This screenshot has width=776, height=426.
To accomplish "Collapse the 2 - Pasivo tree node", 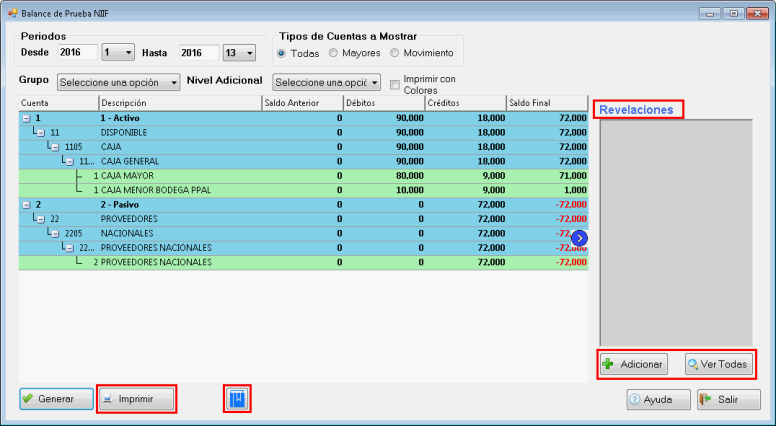I will pyautogui.click(x=26, y=203).
